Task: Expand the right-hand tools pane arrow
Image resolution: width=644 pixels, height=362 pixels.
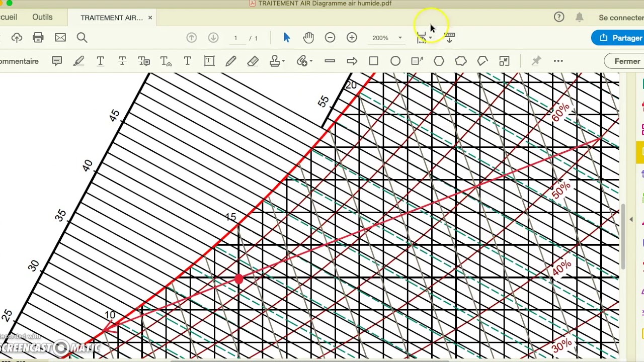Action: click(x=631, y=219)
